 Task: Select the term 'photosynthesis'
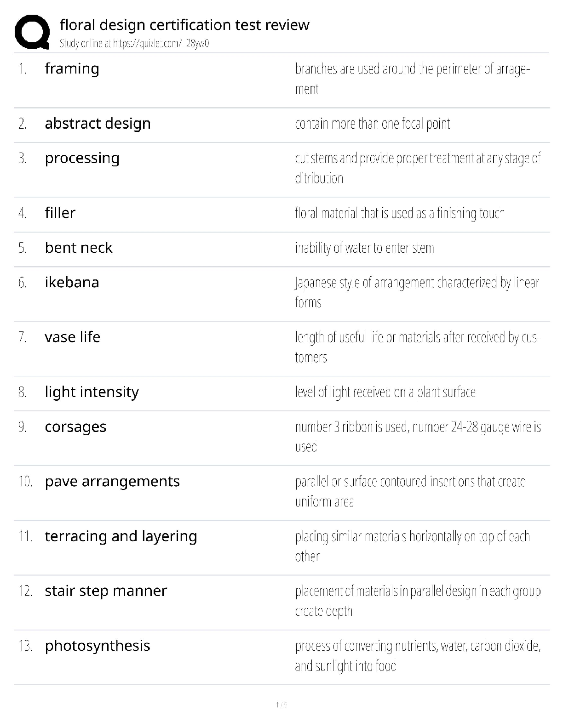[x=98, y=645]
